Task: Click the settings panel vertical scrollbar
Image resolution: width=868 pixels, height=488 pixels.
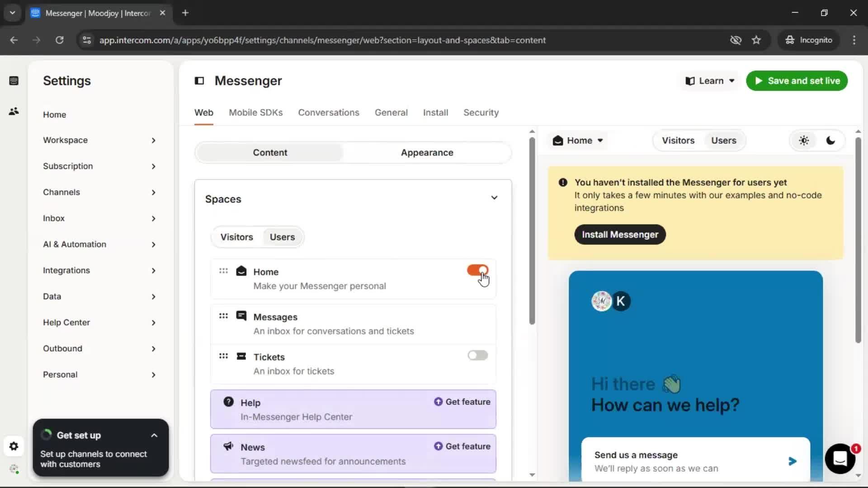Action: [532, 230]
